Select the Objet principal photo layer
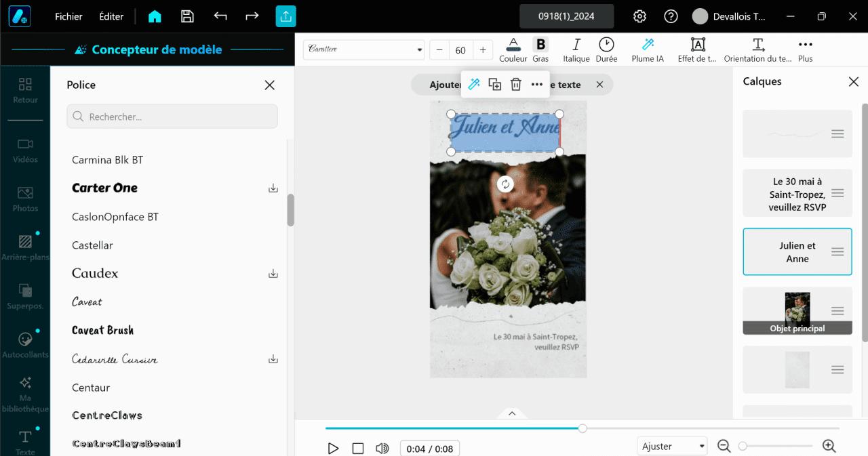 coord(797,310)
